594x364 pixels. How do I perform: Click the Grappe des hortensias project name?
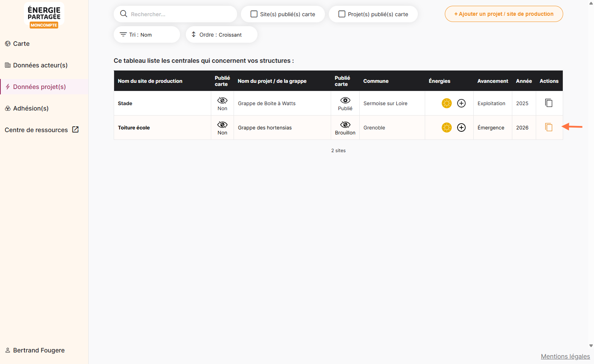tap(265, 127)
